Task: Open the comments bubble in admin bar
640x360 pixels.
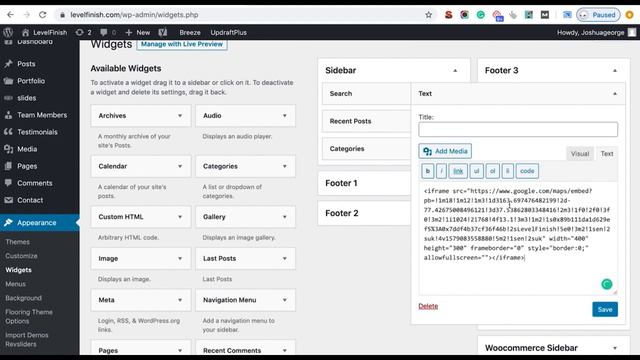Action: [108, 32]
